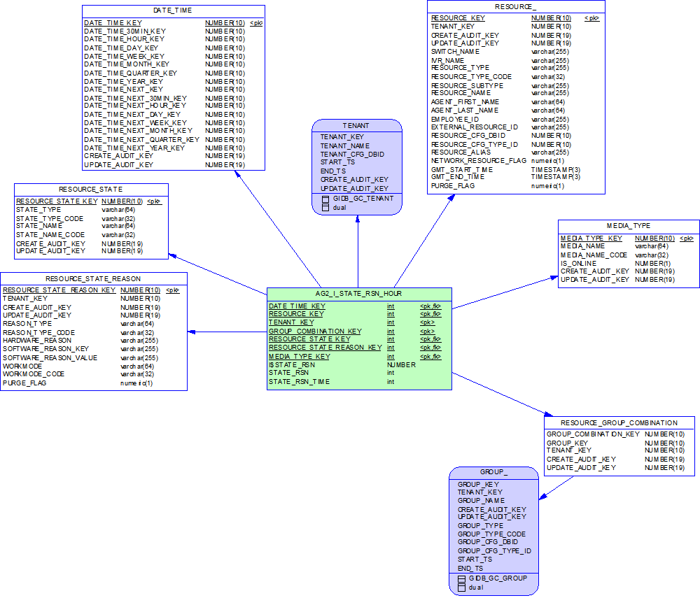This screenshot has width=700, height=612.
Task: Click the underlined RESOURCE_KEY in the RESOURCE_ table
Action: (x=458, y=18)
